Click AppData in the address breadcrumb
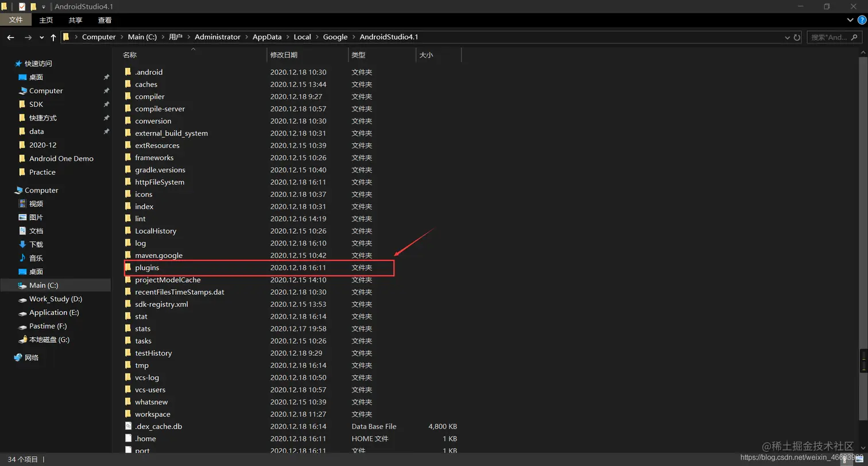 tap(267, 37)
